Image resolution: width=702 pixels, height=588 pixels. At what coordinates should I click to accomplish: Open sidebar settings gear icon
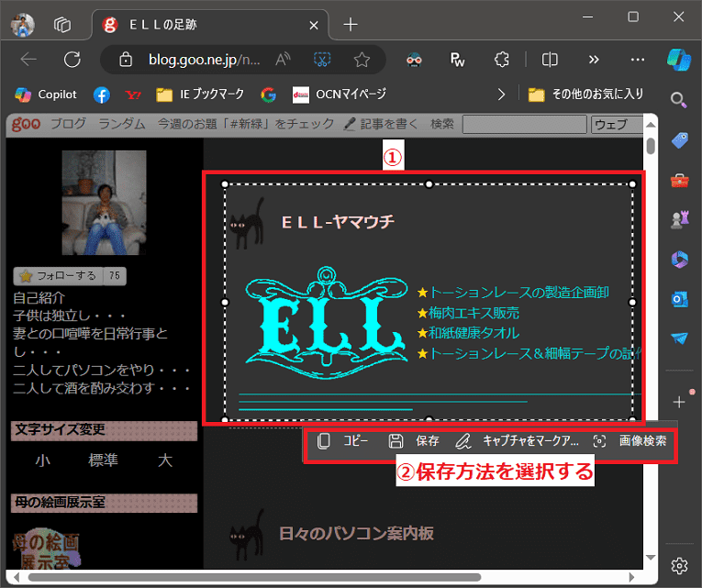[x=679, y=564]
